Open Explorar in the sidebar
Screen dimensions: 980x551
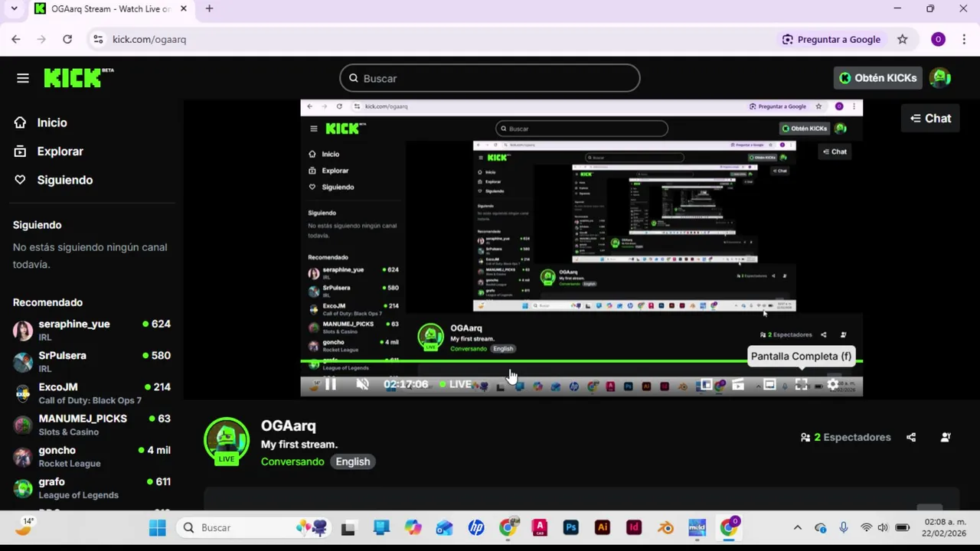pyautogui.click(x=60, y=152)
